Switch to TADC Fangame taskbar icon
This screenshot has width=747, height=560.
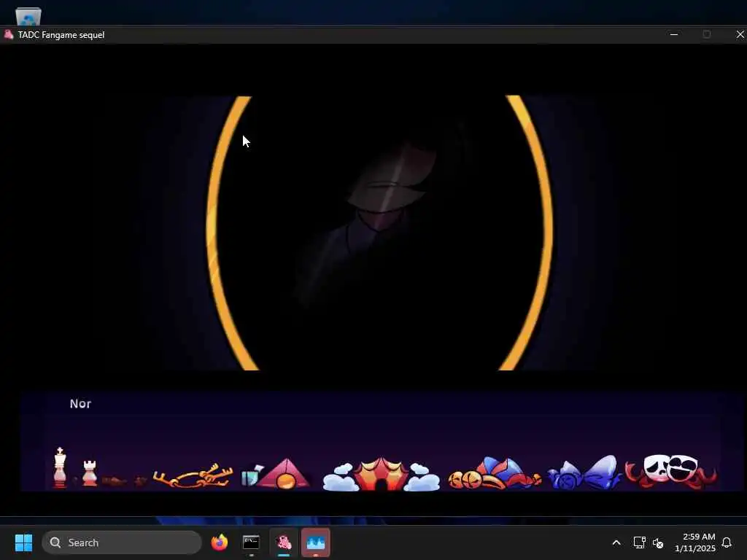(x=284, y=542)
